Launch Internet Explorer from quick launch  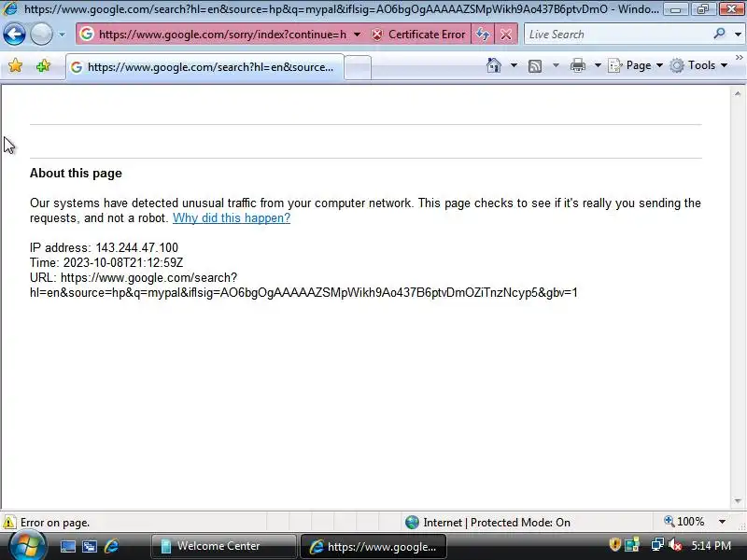tap(111, 546)
